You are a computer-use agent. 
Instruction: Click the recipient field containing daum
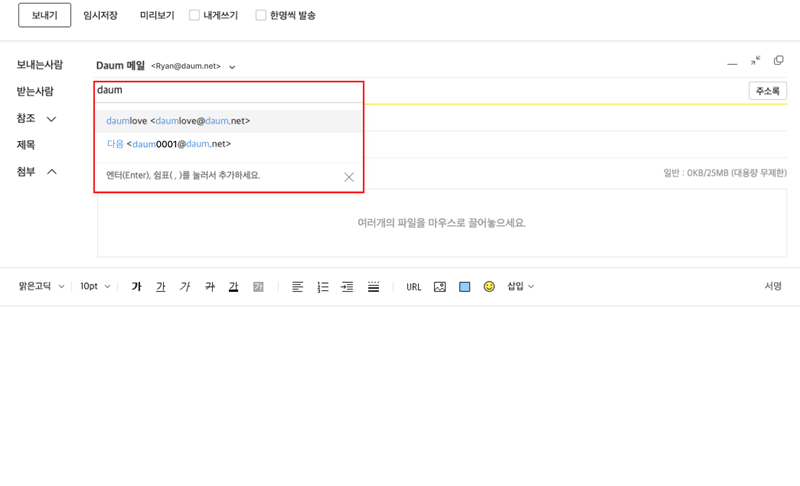[x=229, y=91]
